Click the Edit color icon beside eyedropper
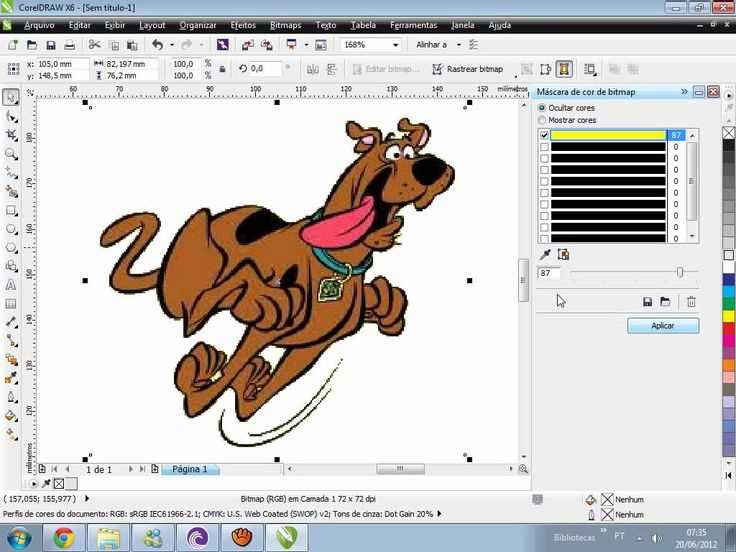 563,254
